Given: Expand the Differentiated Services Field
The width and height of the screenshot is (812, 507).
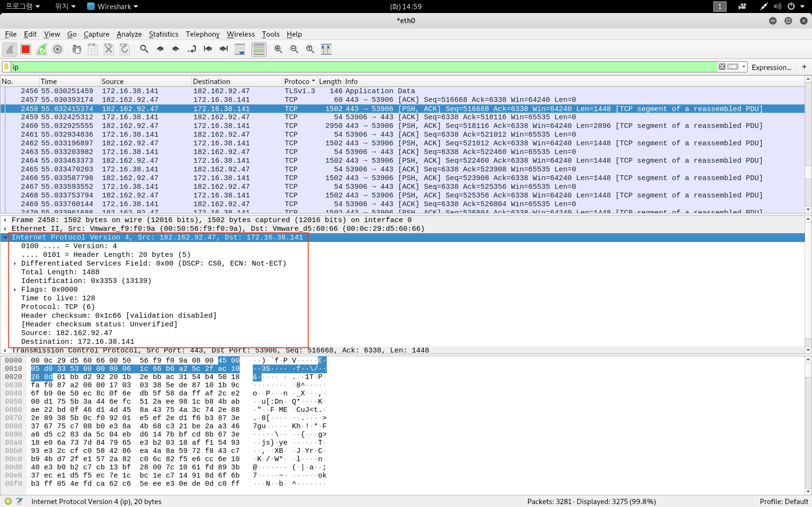Looking at the screenshot, I should point(15,264).
